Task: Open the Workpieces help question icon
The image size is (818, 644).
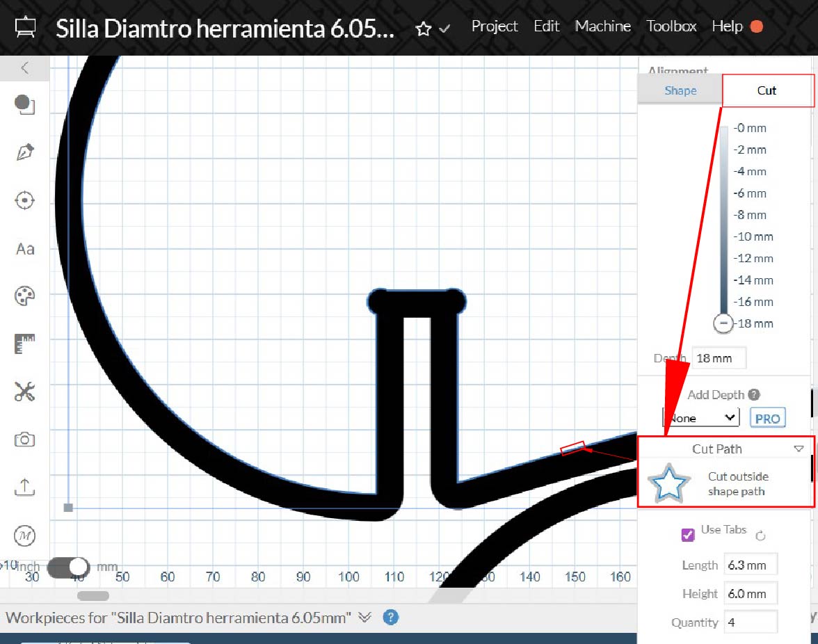Action: [x=391, y=618]
